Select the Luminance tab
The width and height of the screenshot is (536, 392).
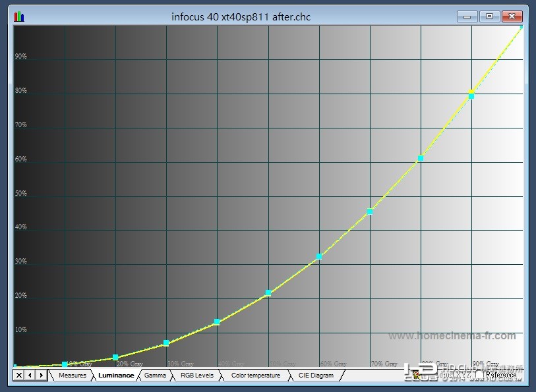click(116, 376)
